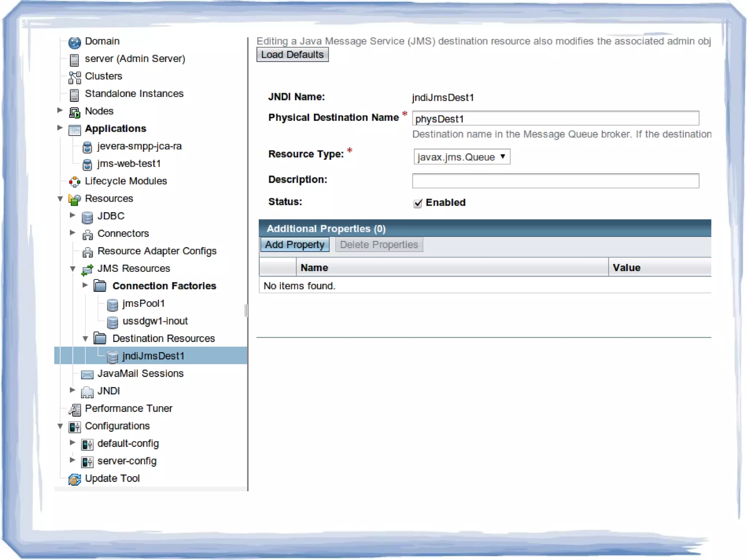747x560 pixels.
Task: Open the Resource Type dropdown
Action: click(461, 157)
